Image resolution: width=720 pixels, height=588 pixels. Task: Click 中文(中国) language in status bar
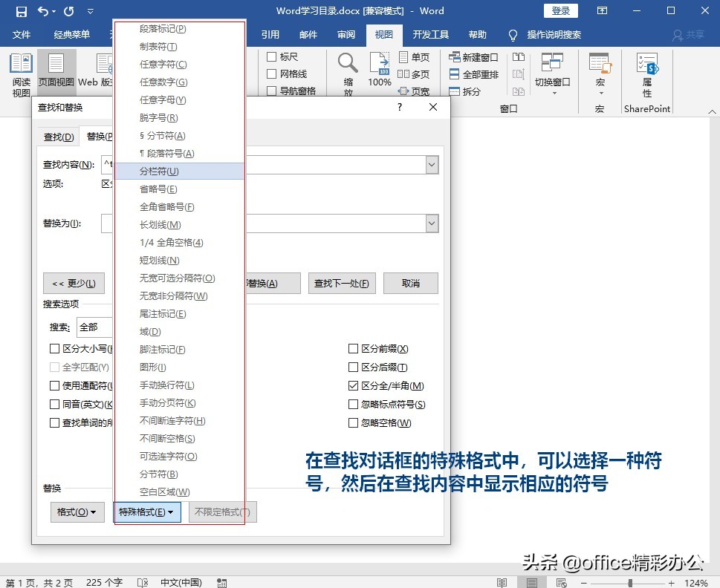coord(181,582)
